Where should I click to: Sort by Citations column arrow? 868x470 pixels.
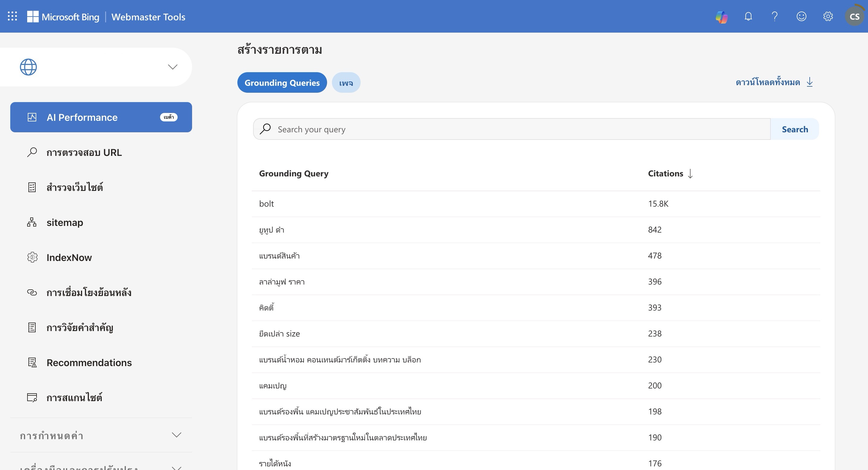pos(690,173)
